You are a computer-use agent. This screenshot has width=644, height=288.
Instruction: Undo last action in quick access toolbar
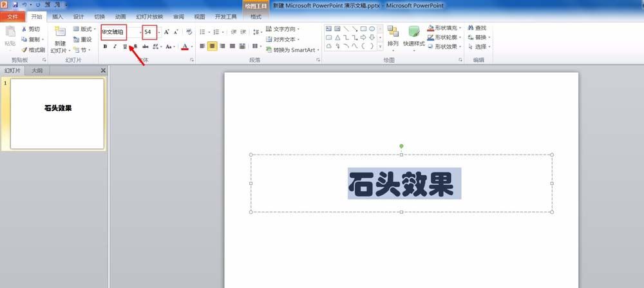point(25,5)
